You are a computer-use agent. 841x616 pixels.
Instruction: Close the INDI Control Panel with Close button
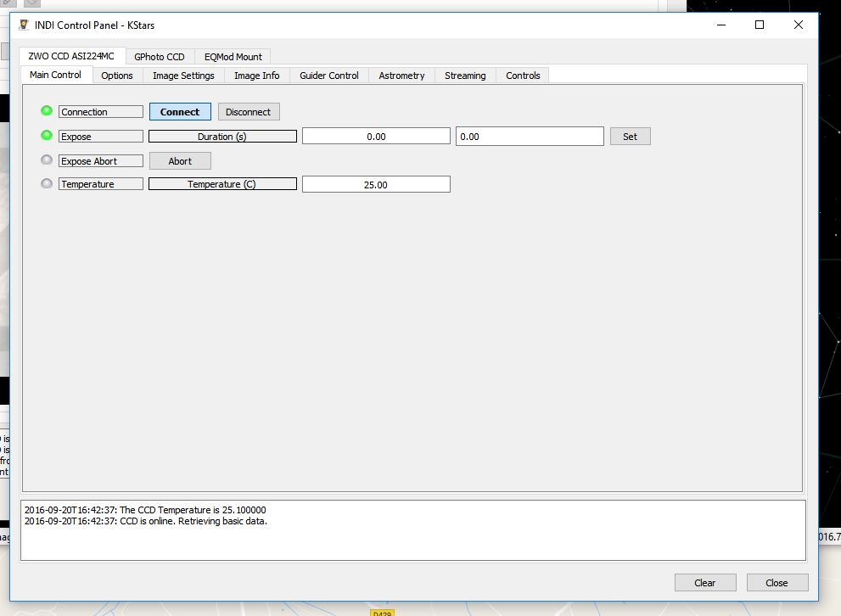[777, 583]
